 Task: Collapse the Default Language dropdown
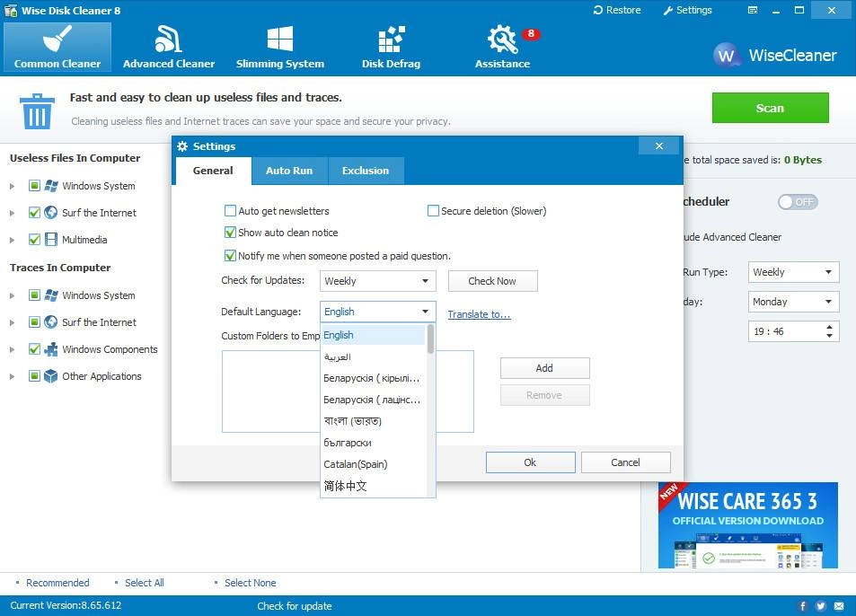click(378, 312)
